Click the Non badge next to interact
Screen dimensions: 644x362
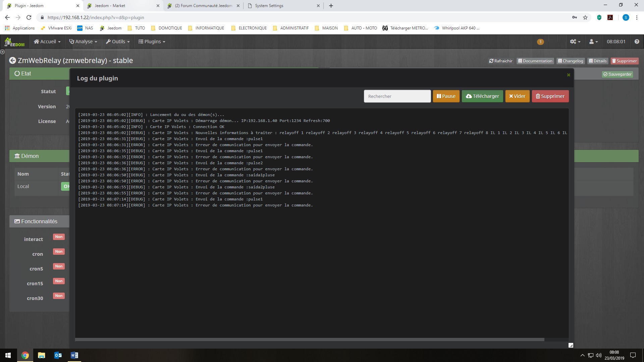coord(59,237)
